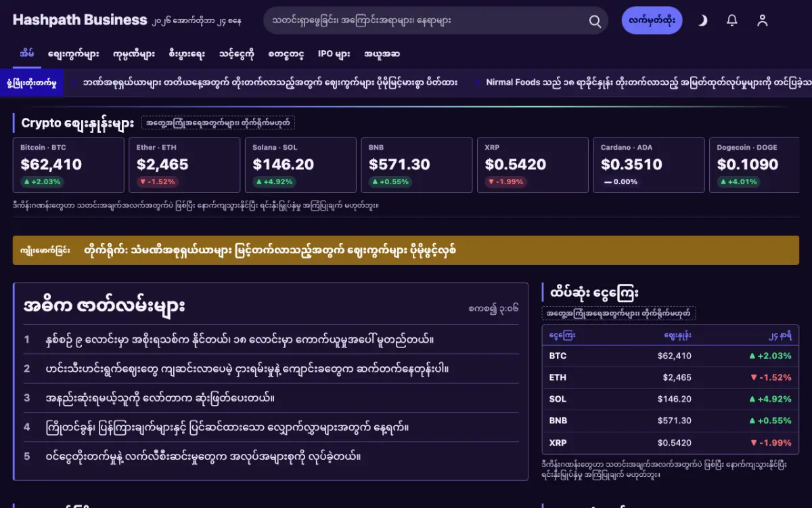Click the Crypto ဈေးနှုန်းများ section heading
The height and width of the screenshot is (508, 812).
click(77, 123)
